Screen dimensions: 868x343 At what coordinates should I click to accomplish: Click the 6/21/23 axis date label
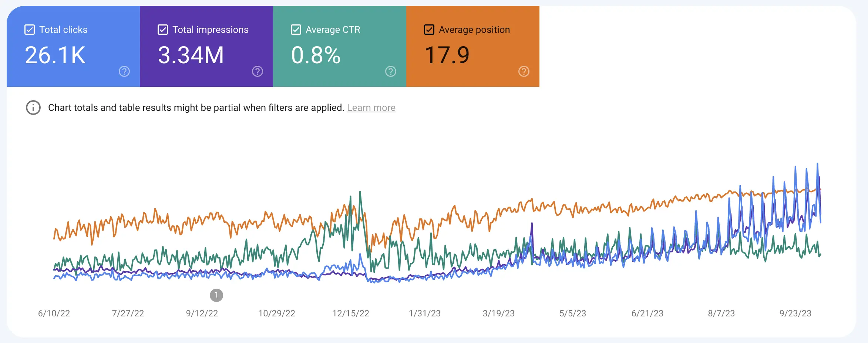click(647, 313)
